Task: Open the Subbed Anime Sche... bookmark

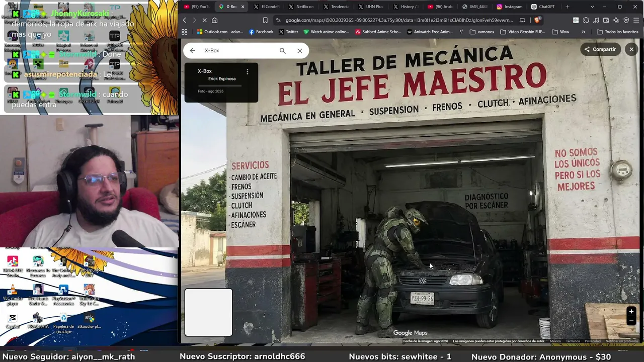Action: coord(378,32)
